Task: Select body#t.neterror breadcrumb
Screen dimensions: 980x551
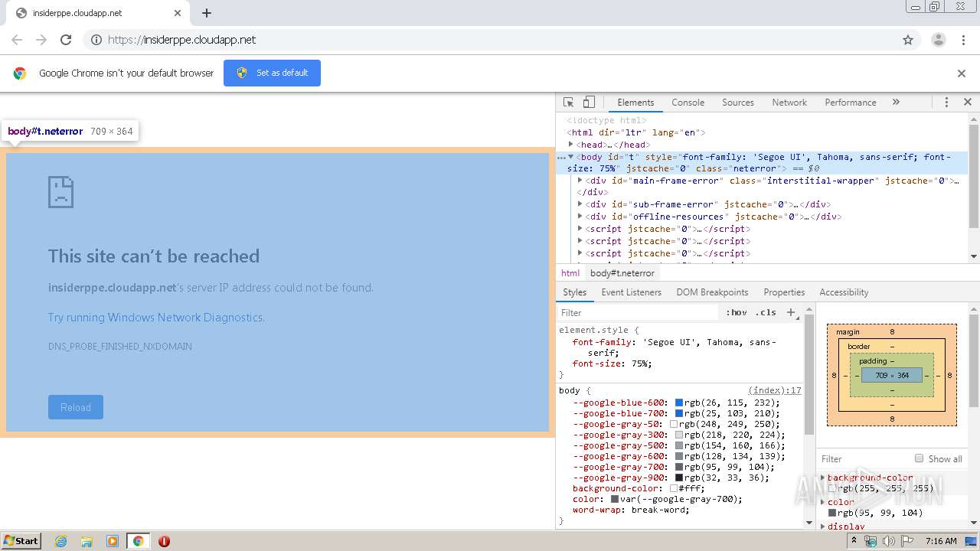Action: [x=622, y=273]
